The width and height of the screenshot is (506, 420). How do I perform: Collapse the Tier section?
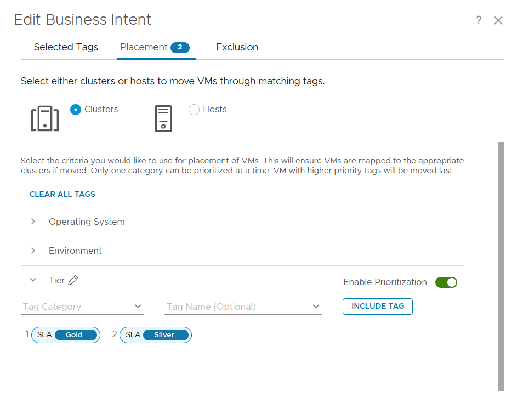click(x=33, y=280)
